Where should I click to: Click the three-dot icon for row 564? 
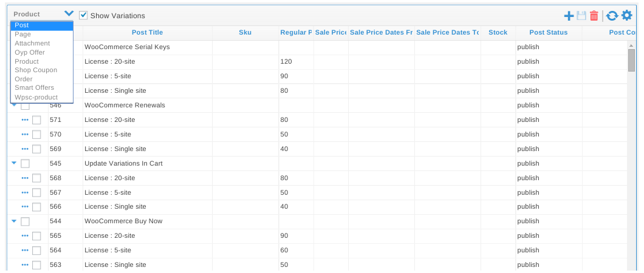25,250
